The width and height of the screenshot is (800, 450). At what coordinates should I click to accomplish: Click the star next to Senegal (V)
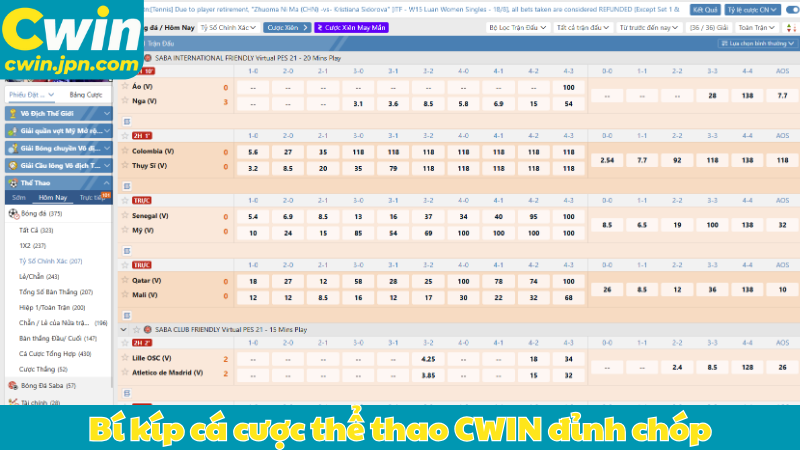(126, 217)
